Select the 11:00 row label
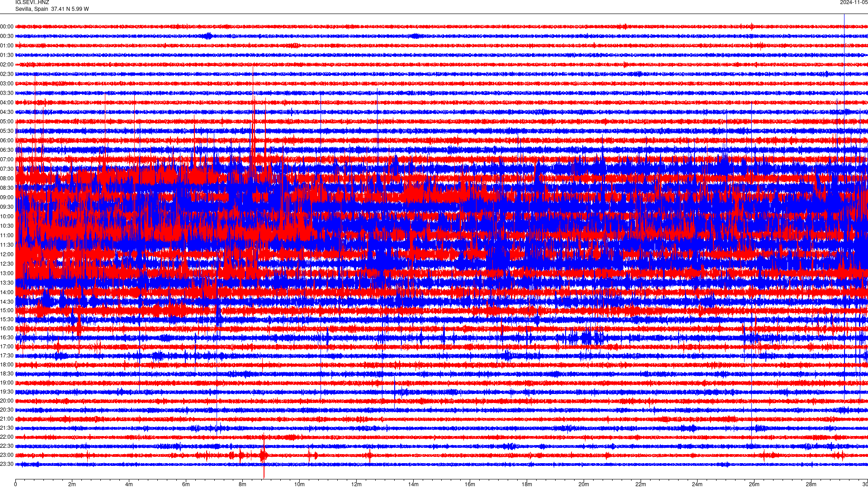This screenshot has height=488, width=868. [x=7, y=235]
